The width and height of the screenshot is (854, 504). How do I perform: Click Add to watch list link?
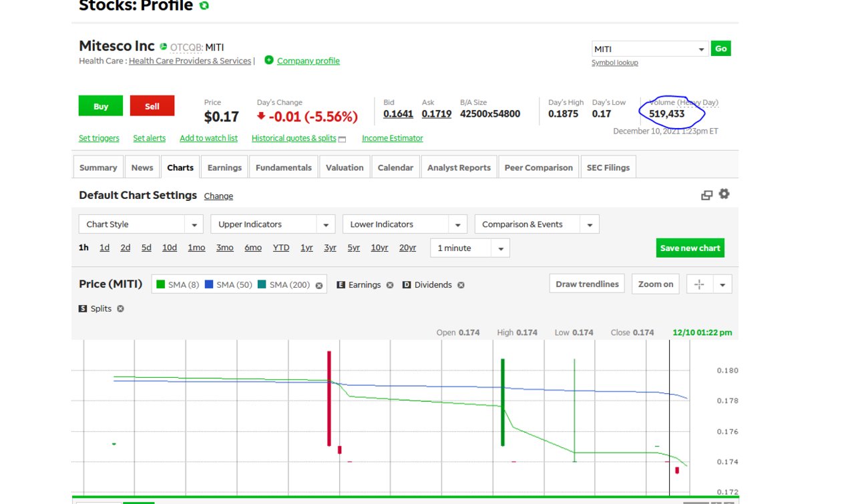(x=209, y=138)
